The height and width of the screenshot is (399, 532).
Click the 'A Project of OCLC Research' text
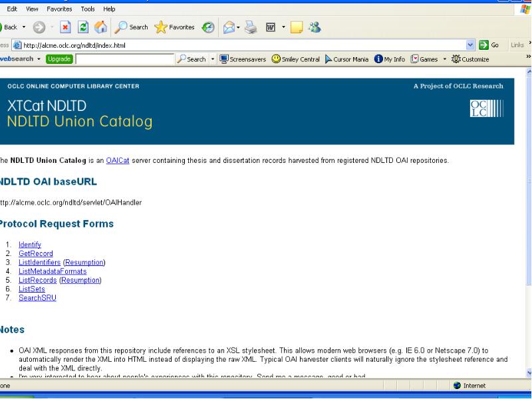pyautogui.click(x=458, y=86)
